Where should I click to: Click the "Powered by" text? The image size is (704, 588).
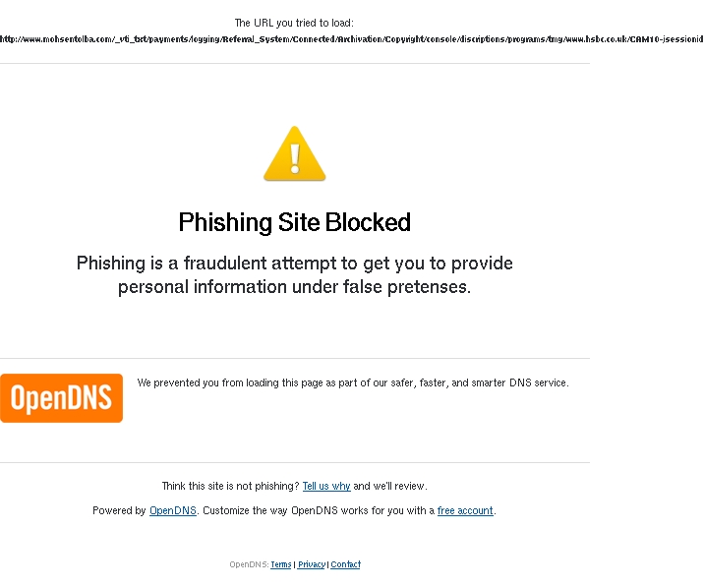[119, 510]
